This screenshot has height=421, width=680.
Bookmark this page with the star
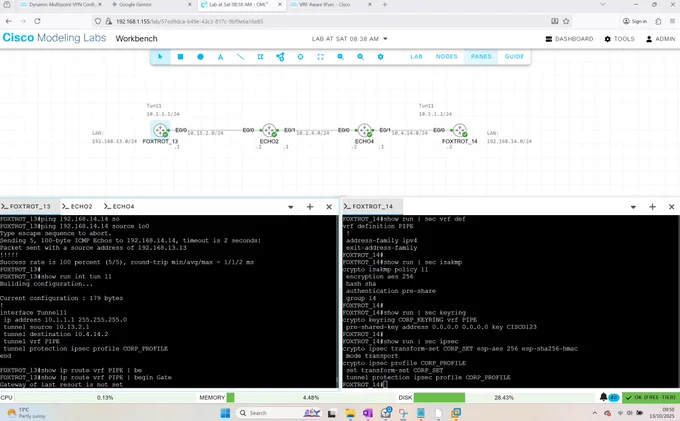tap(566, 21)
